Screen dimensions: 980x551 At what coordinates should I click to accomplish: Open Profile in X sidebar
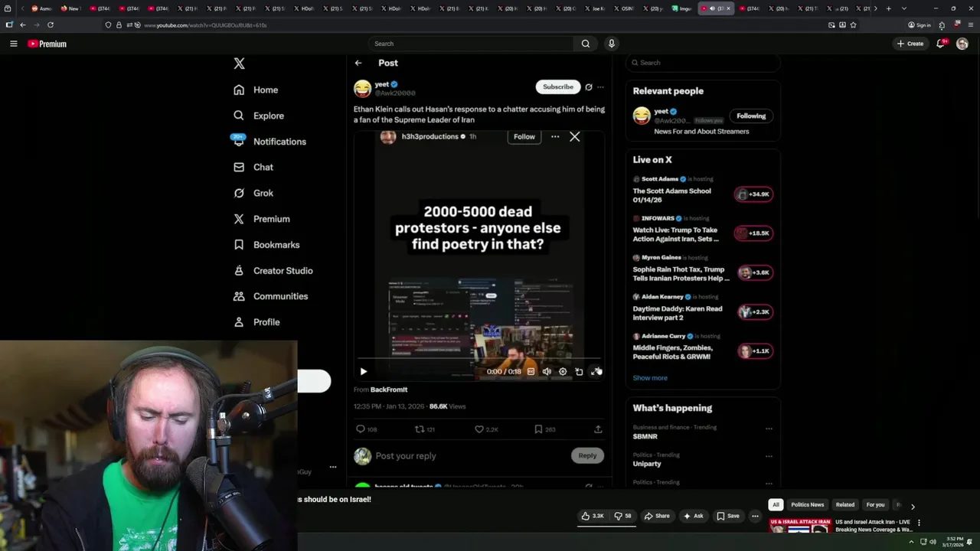256,322
